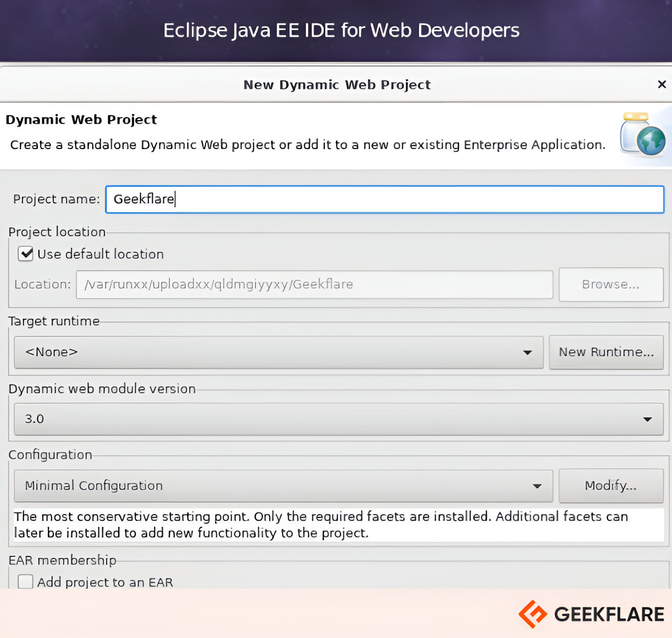Click the Location path field
Screen dimensions: 672x638
(315, 285)
